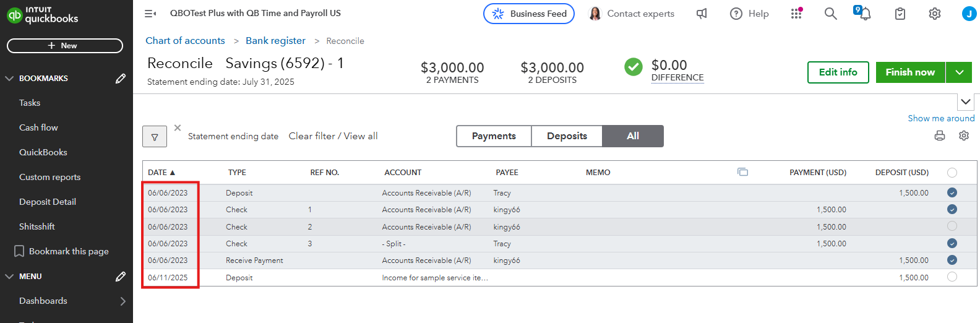Switch to the Payments tab
The image size is (980, 323).
tap(494, 136)
